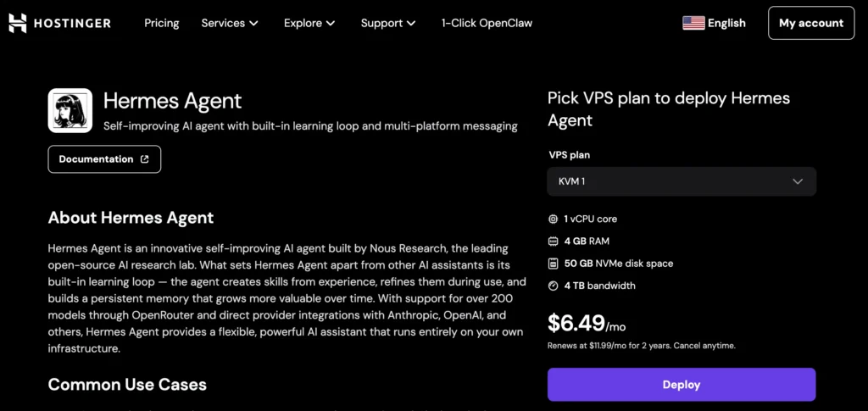The width and height of the screenshot is (868, 411).
Task: Open the Documentation link
Action: point(97,159)
